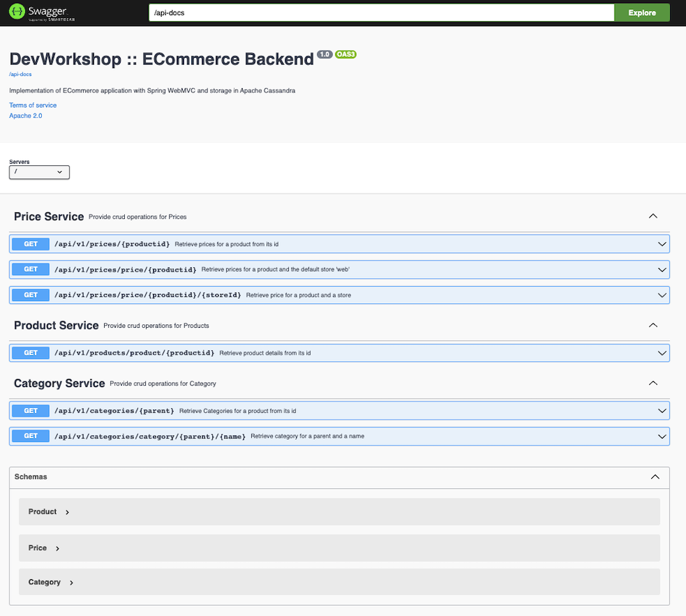Click the 1.0 version badge

[325, 54]
